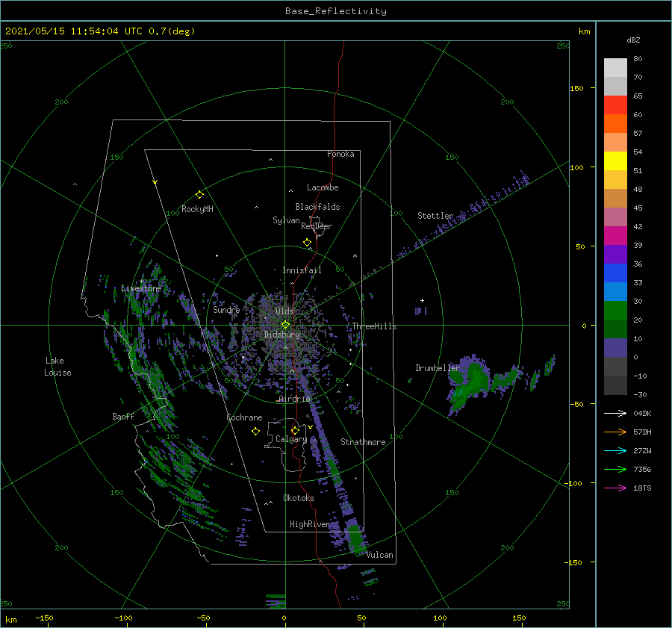The height and width of the screenshot is (628, 672).
Task: Click the Olds label
Action: click(x=284, y=311)
